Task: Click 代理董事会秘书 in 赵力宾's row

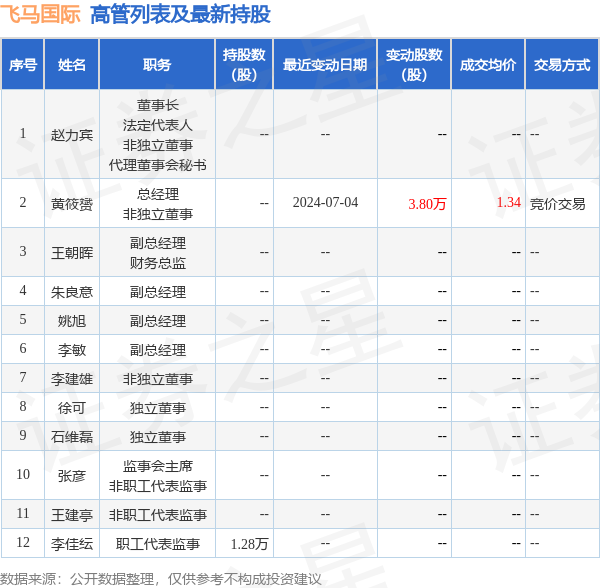Action: (x=158, y=165)
